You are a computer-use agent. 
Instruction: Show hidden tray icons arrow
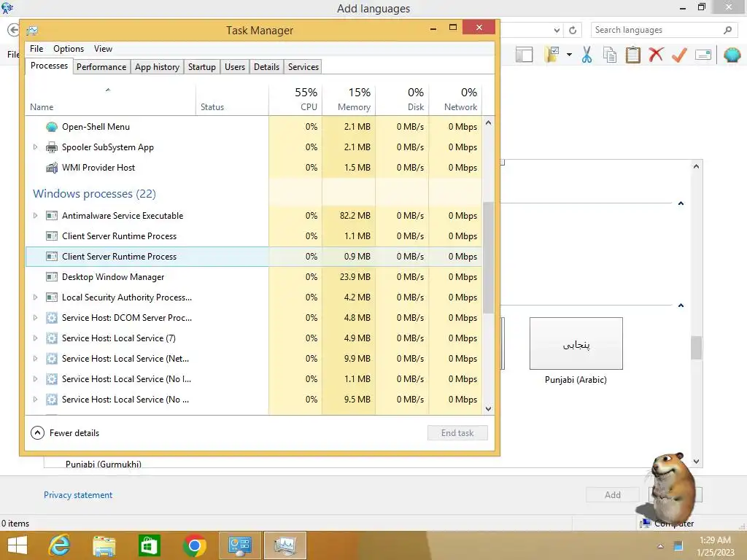[x=660, y=545]
